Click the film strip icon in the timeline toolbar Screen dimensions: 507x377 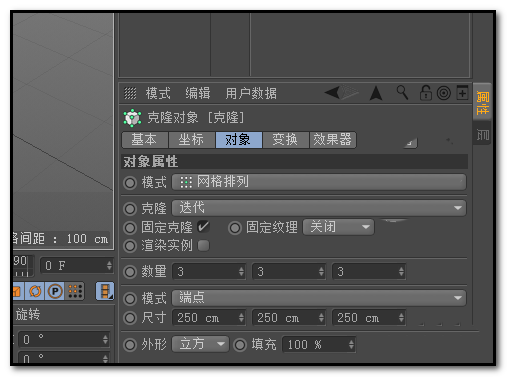pos(105,291)
